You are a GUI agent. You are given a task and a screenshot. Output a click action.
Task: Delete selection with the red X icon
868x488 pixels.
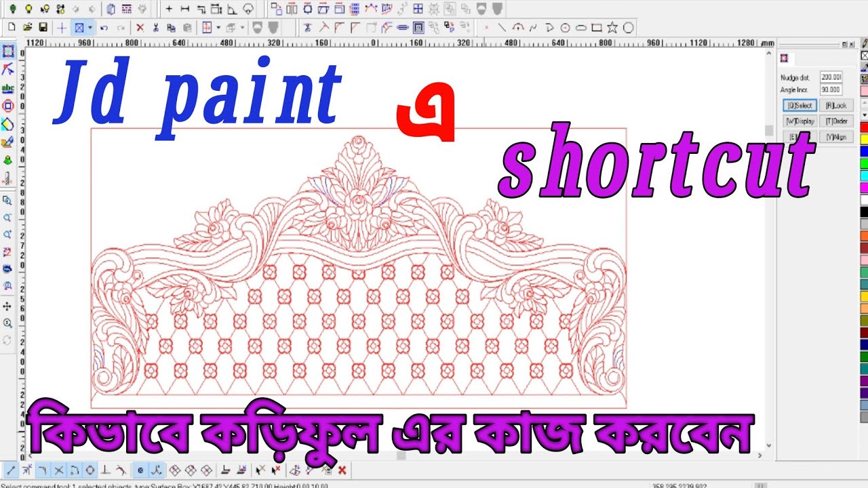click(140, 28)
